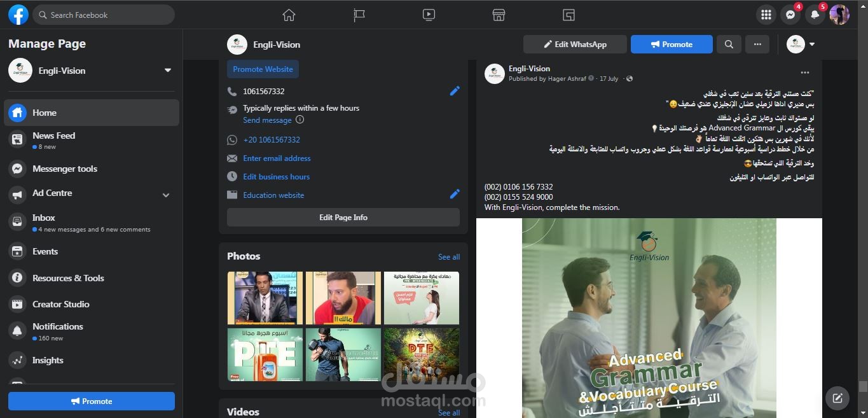Open the PTE forest photo thumbnail
868x418 pixels.
(x=422, y=354)
